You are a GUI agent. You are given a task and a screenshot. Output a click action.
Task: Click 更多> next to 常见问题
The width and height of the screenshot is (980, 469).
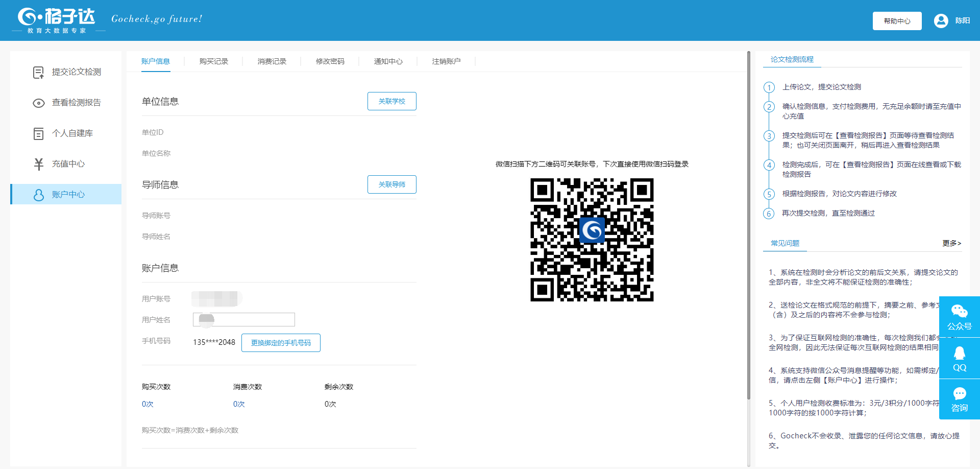(952, 243)
